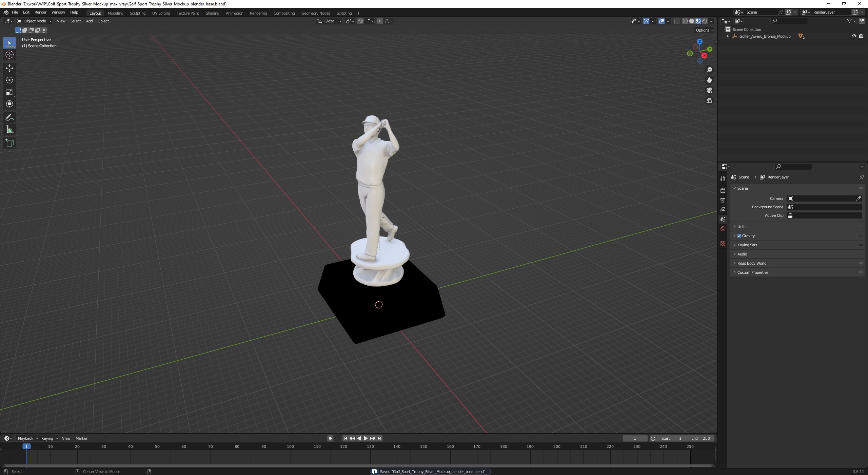Toggle X-Ray mode
Screen dimensions: 868x475
click(x=676, y=21)
